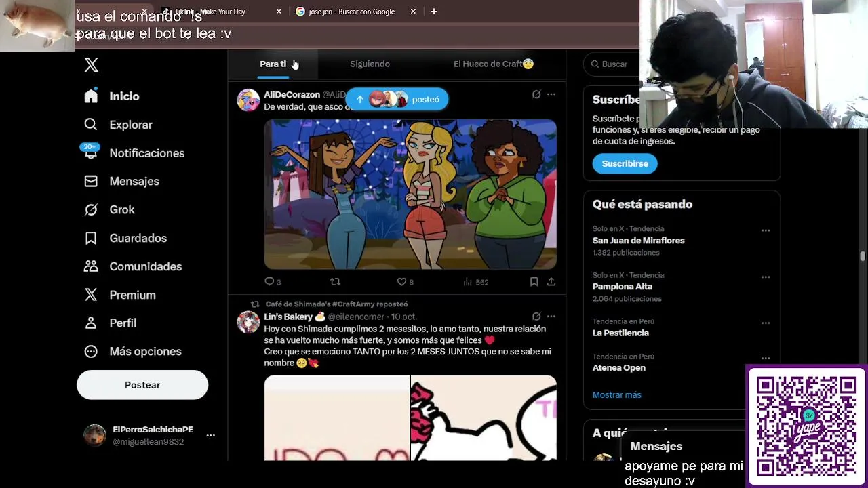Open Café de Shimada's reposted link
This screenshot has height=488, width=868.
tap(336, 304)
